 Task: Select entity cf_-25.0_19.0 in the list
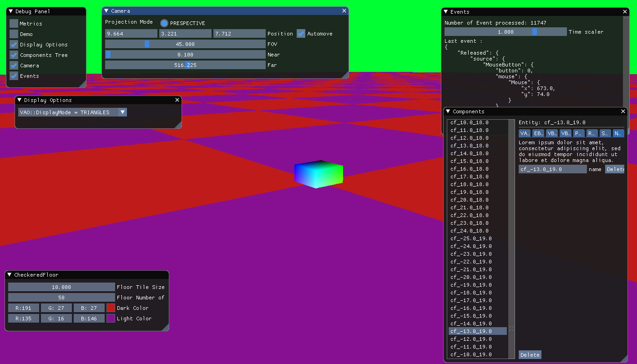click(478, 238)
